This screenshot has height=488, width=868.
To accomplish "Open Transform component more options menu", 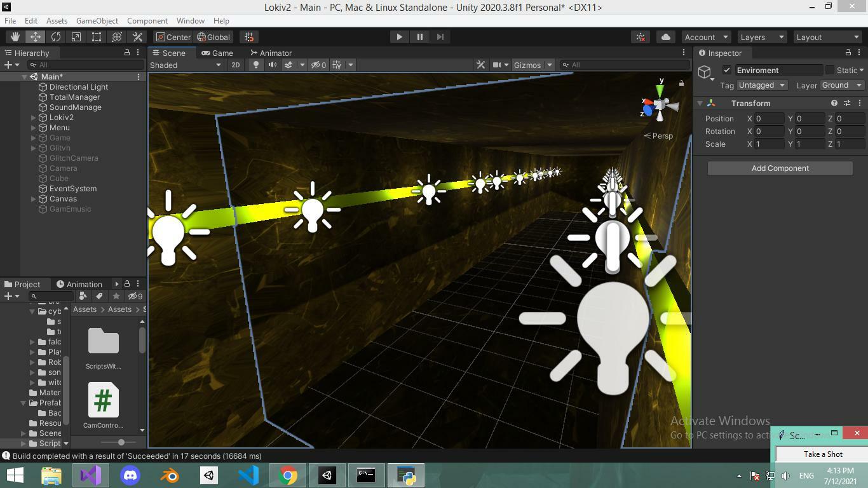I will (x=860, y=103).
